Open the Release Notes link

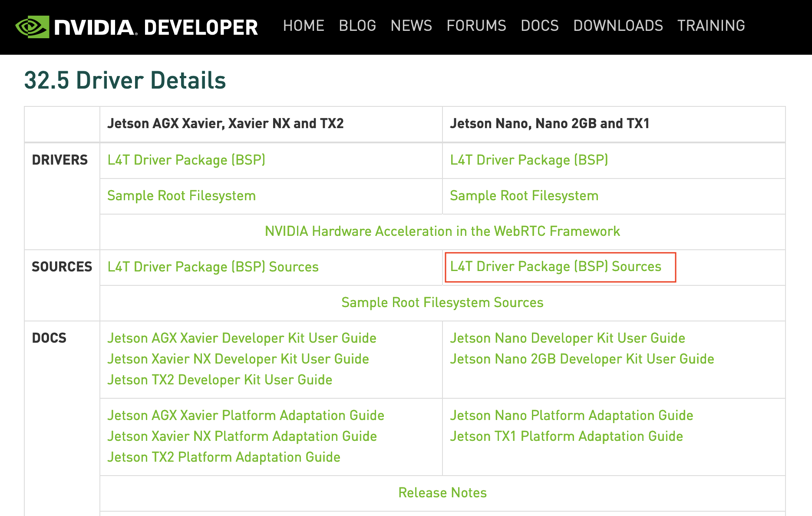pyautogui.click(x=442, y=493)
